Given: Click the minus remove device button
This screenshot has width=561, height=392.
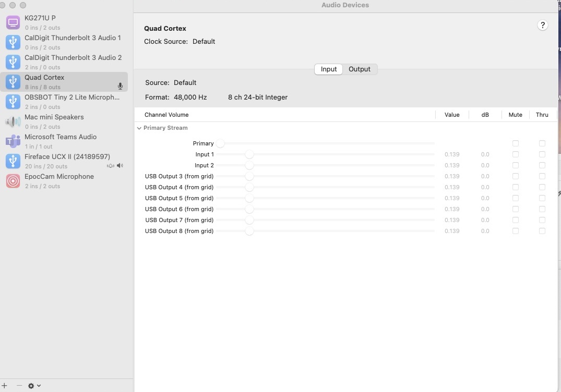Looking at the screenshot, I should (19, 386).
